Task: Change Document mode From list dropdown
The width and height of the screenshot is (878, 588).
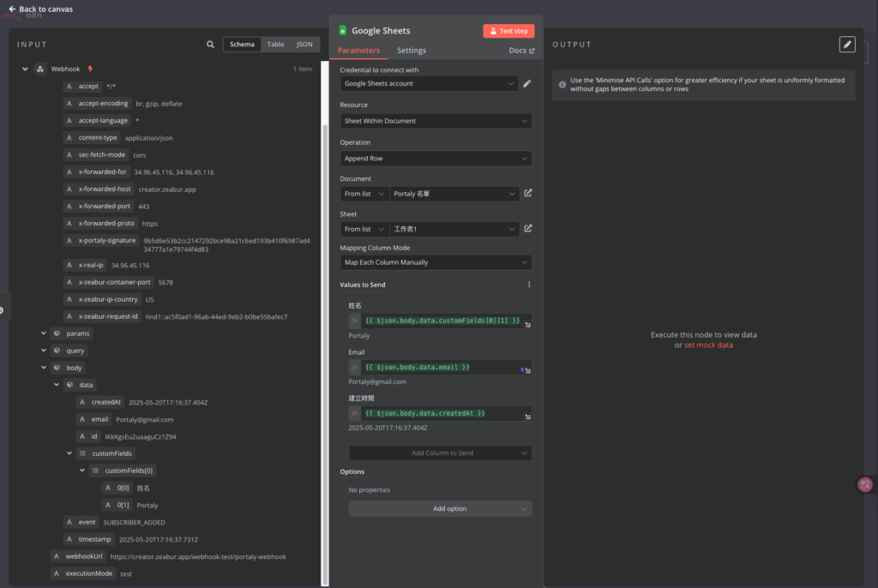Action: click(x=364, y=194)
